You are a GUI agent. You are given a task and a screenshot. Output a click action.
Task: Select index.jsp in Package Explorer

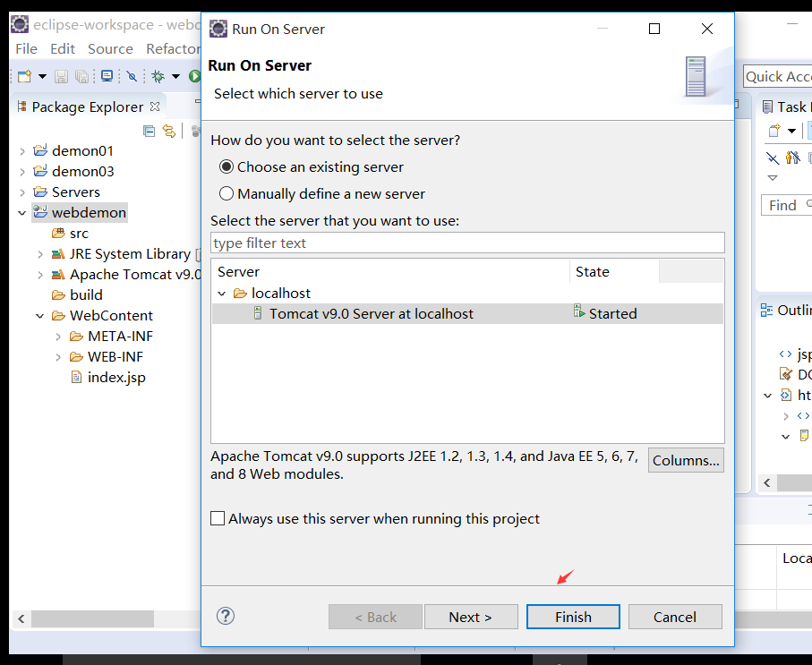click(x=116, y=377)
